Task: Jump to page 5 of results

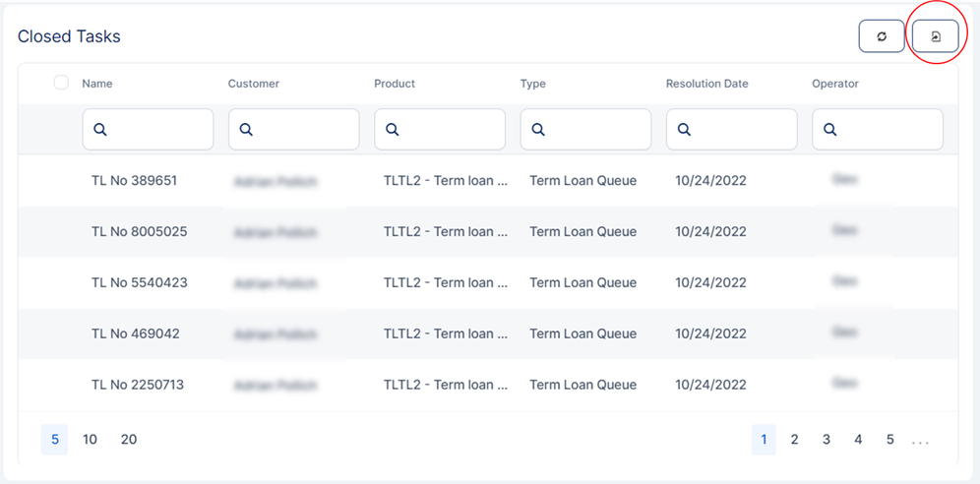Action: click(889, 440)
